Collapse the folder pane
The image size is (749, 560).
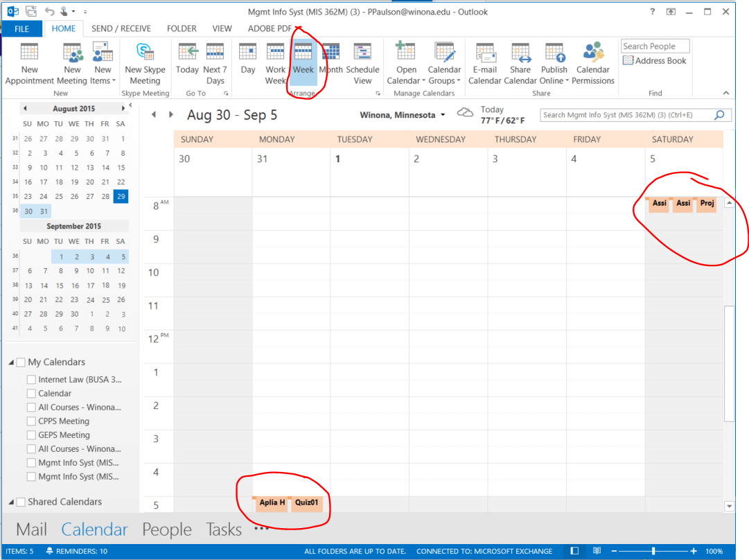130,105
